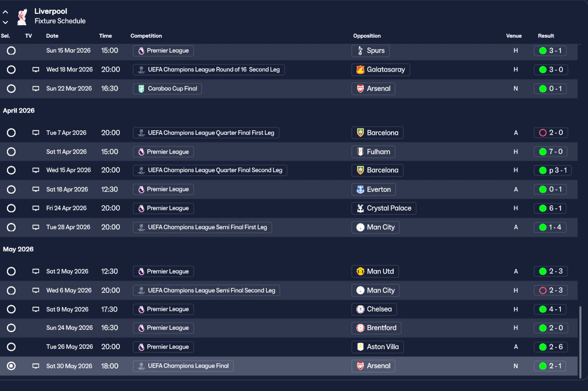Click the Everton club badge
This screenshot has height=391, width=588.
coord(361,190)
